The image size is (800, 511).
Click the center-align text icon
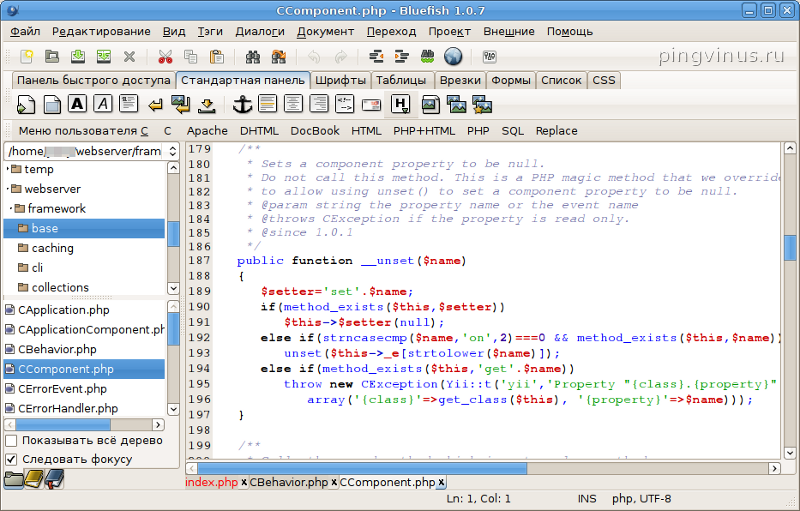pos(293,104)
